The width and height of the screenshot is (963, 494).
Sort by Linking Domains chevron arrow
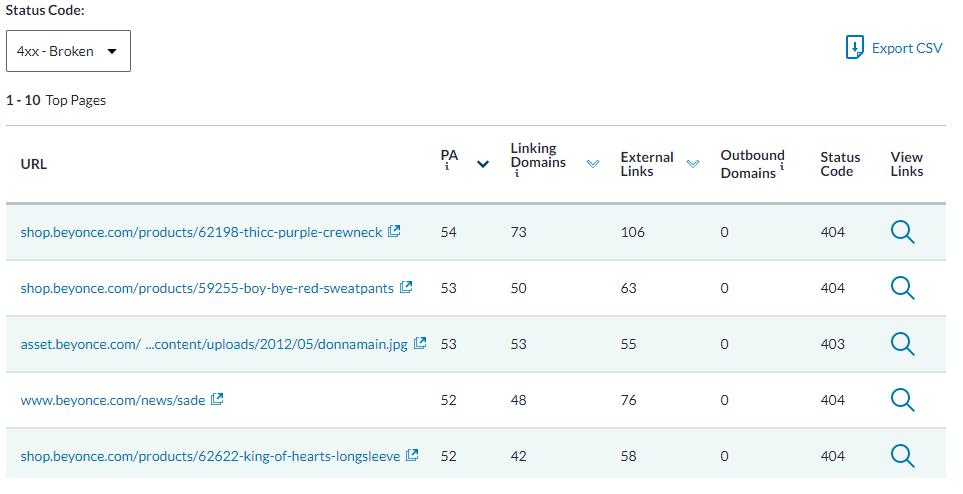point(593,164)
